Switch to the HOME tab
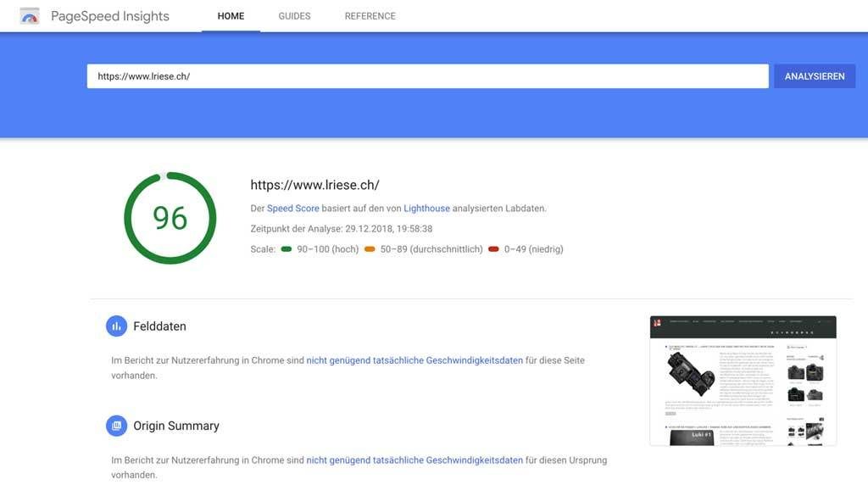This screenshot has height=496, width=868. pos(231,16)
